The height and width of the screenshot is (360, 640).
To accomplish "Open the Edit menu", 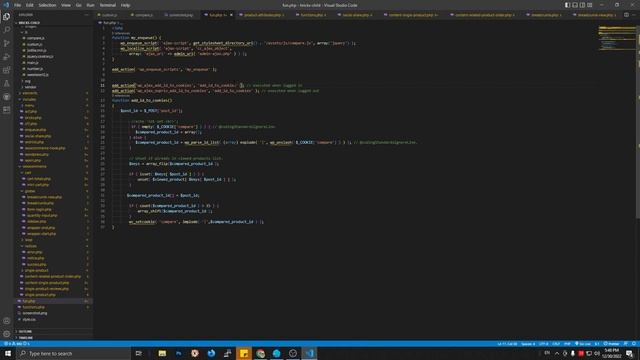I will point(30,5).
